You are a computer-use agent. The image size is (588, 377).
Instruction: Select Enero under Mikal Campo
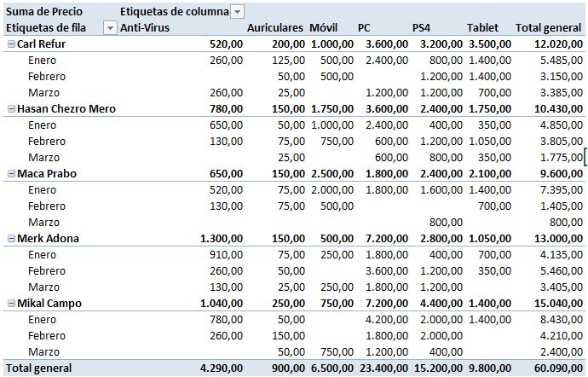pyautogui.click(x=42, y=320)
